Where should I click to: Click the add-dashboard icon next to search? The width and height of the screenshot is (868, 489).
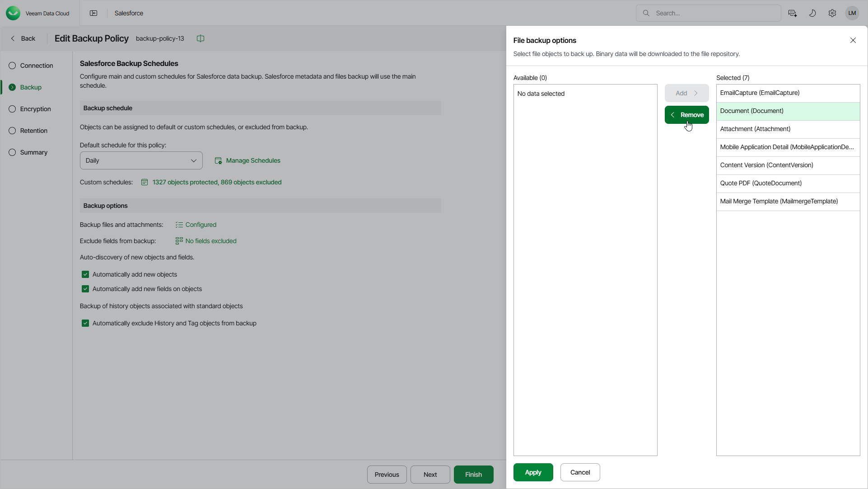[793, 13]
